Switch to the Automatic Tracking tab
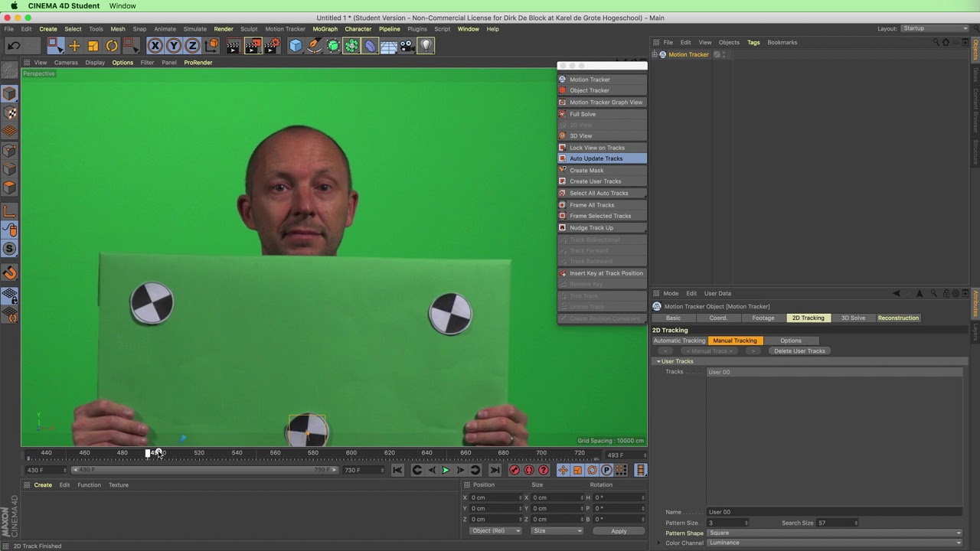The image size is (980, 551). pos(679,341)
